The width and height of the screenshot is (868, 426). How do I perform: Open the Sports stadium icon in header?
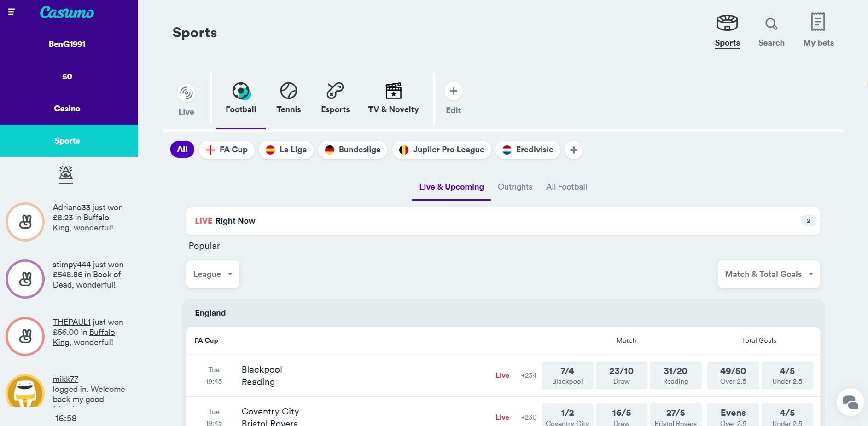click(x=727, y=23)
